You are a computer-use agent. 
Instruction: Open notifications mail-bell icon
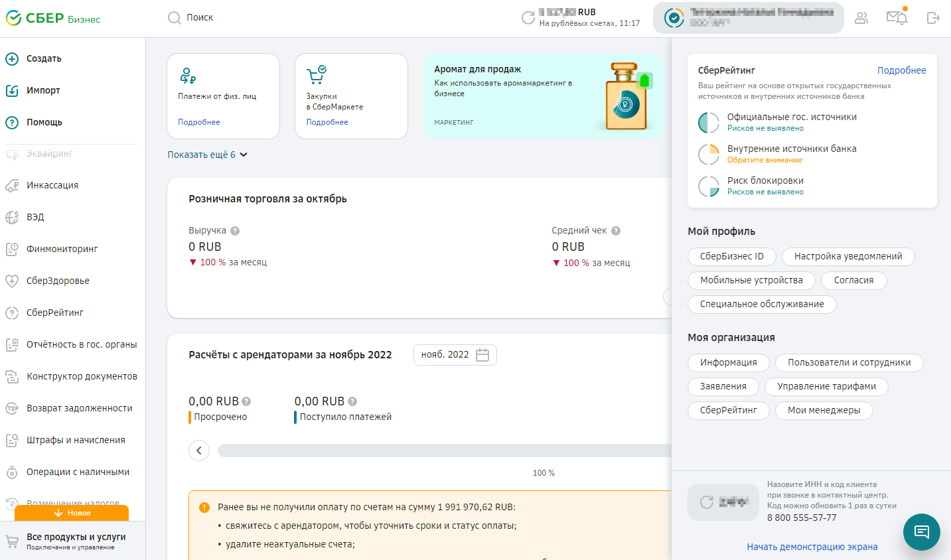coord(897,17)
